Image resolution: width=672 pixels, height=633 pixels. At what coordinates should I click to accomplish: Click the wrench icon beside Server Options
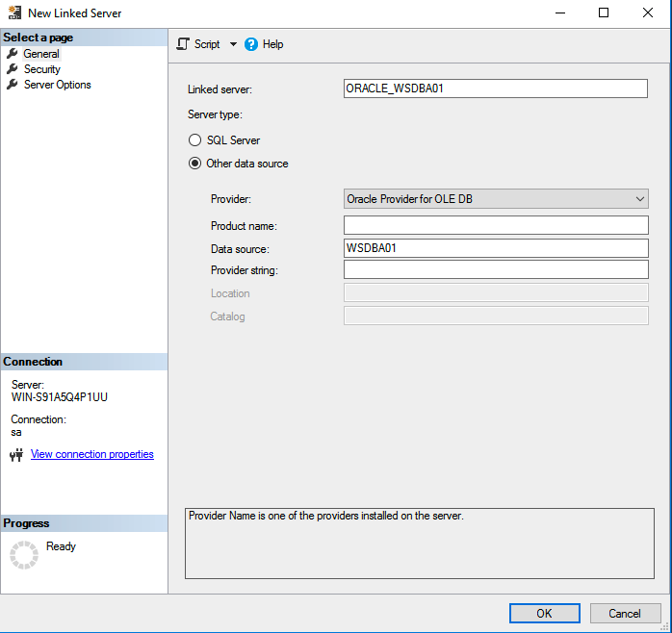12,85
